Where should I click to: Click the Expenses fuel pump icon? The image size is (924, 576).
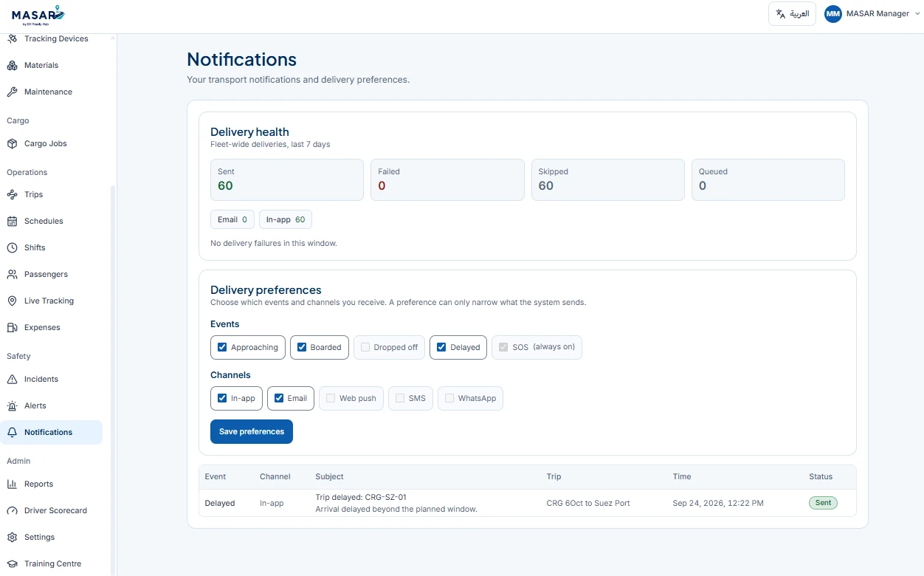(x=12, y=327)
